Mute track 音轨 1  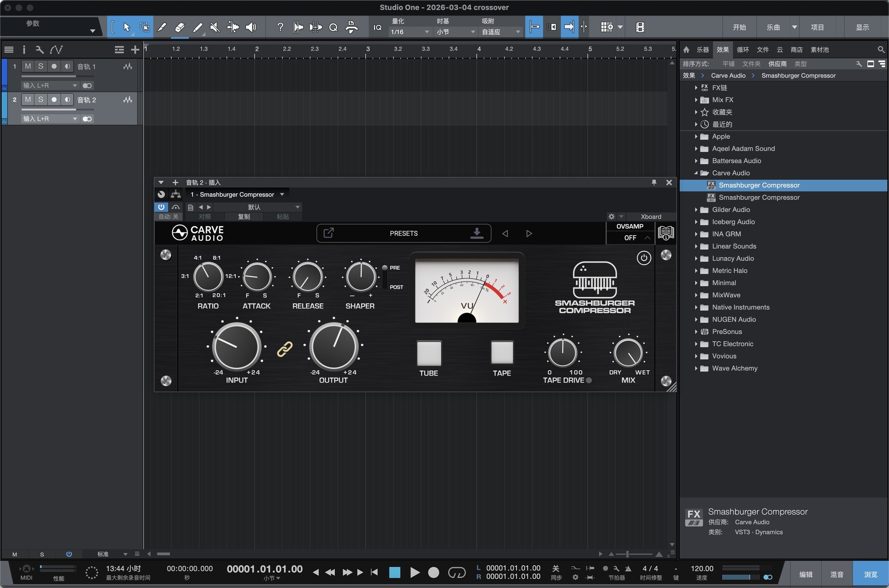28,66
